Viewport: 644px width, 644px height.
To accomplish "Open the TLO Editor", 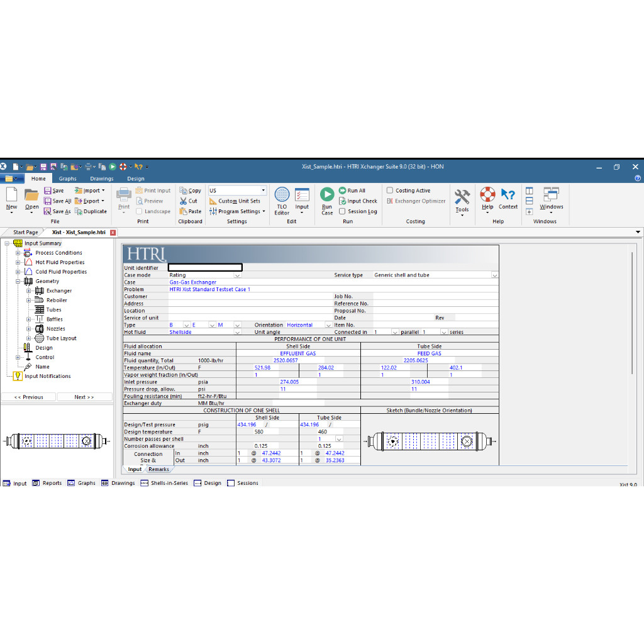I will pos(282,201).
